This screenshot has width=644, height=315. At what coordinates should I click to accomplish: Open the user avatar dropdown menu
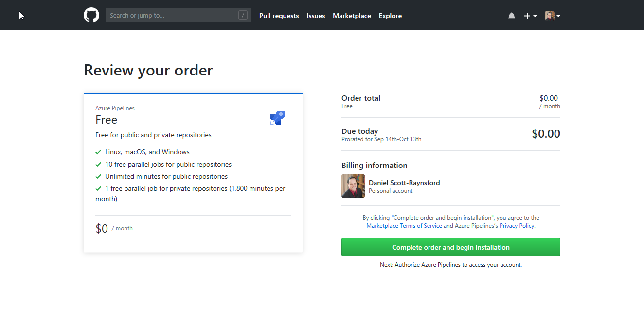tap(552, 16)
